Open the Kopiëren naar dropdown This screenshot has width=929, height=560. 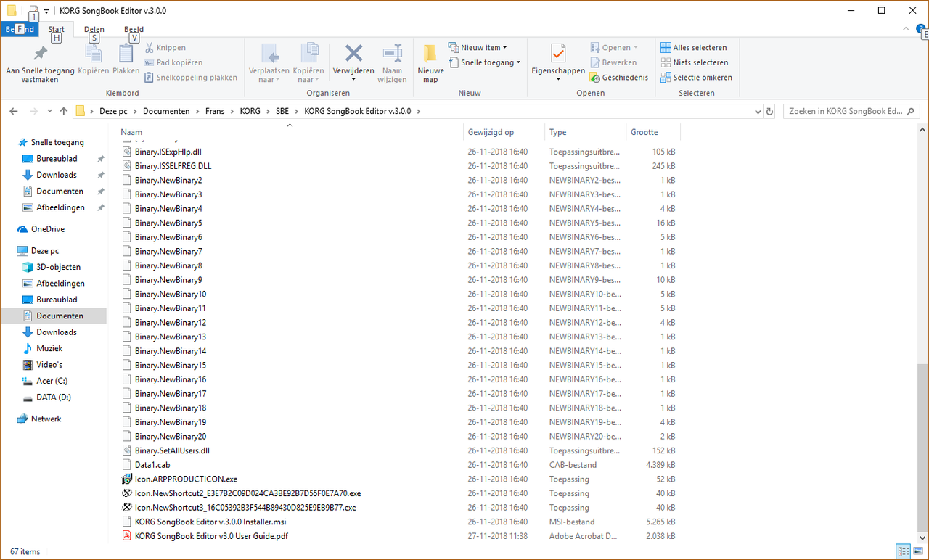pos(308,63)
